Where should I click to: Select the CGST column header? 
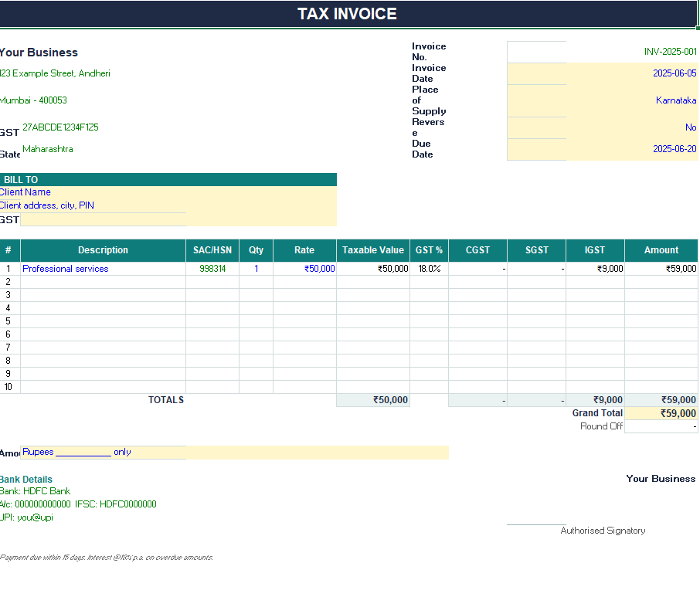pos(477,250)
